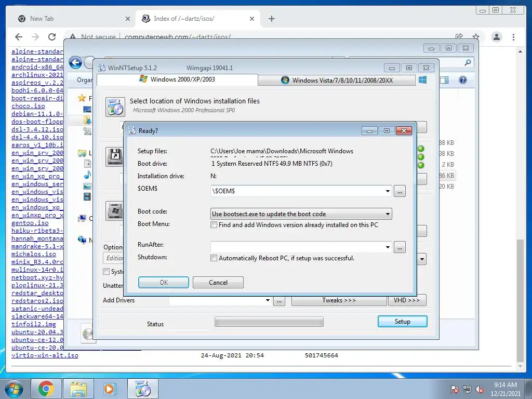Select Favorites star in Explorer sidebar
This screenshot has width=532, height=399.
pos(82,98)
